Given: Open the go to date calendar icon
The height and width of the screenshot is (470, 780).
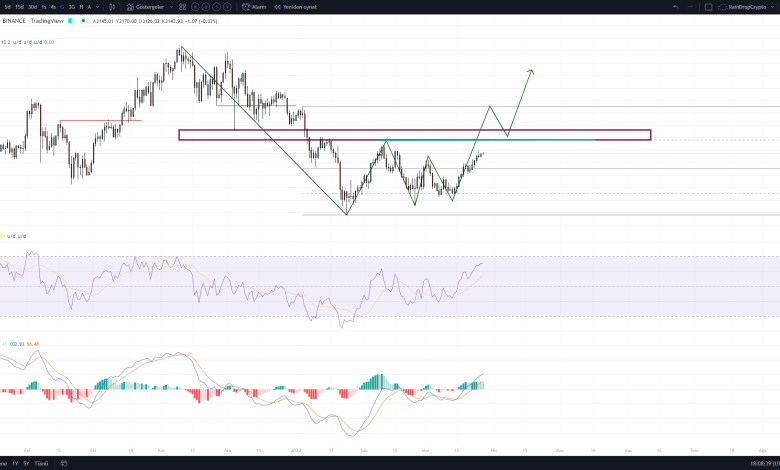Looking at the screenshot, I should (x=64, y=464).
